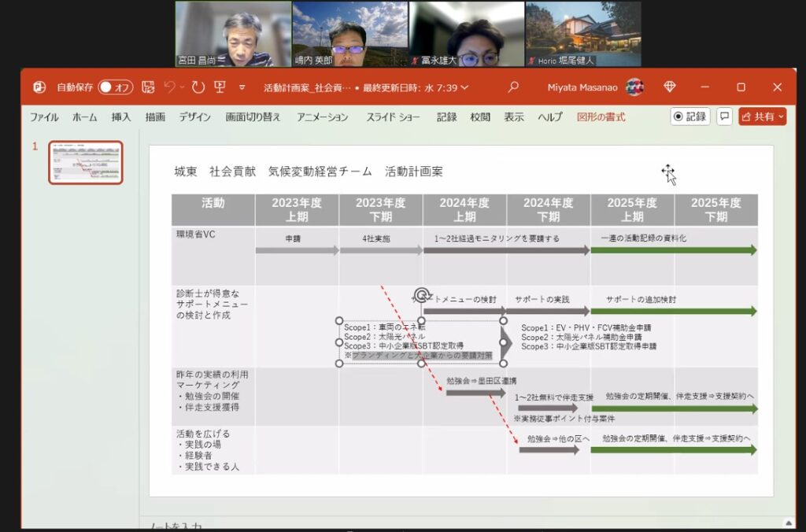Open the 描画 tab
806x532 pixels.
pos(155,117)
